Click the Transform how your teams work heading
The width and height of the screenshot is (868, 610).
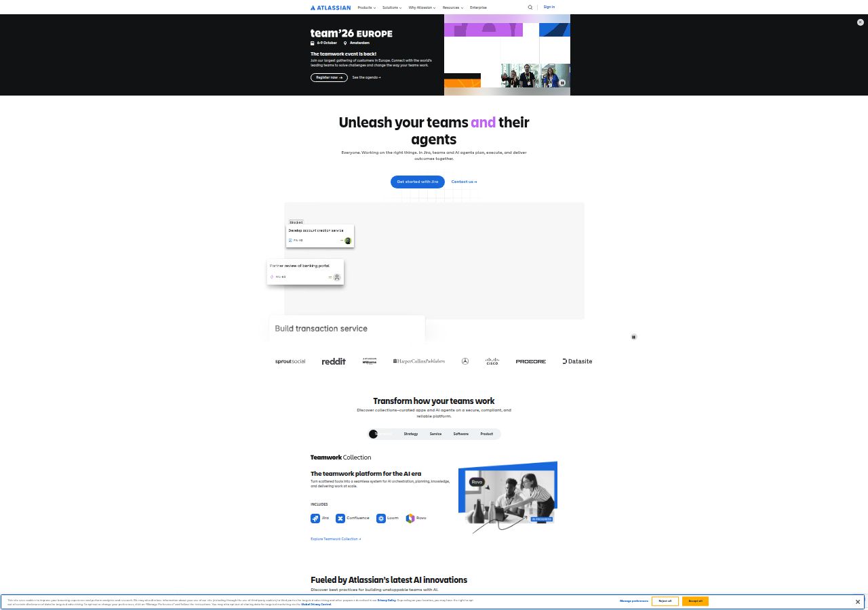[434, 401]
